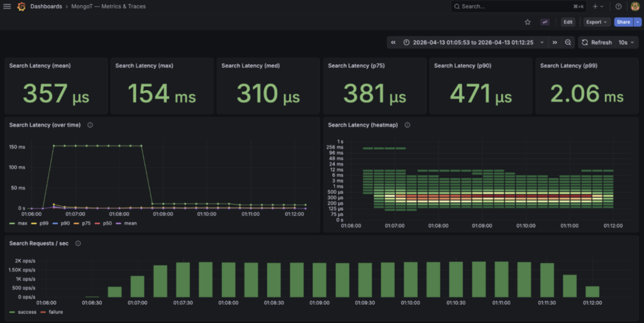This screenshot has height=323, width=644.
Task: Toggle the p99 series in legend
Action: click(x=40, y=223)
